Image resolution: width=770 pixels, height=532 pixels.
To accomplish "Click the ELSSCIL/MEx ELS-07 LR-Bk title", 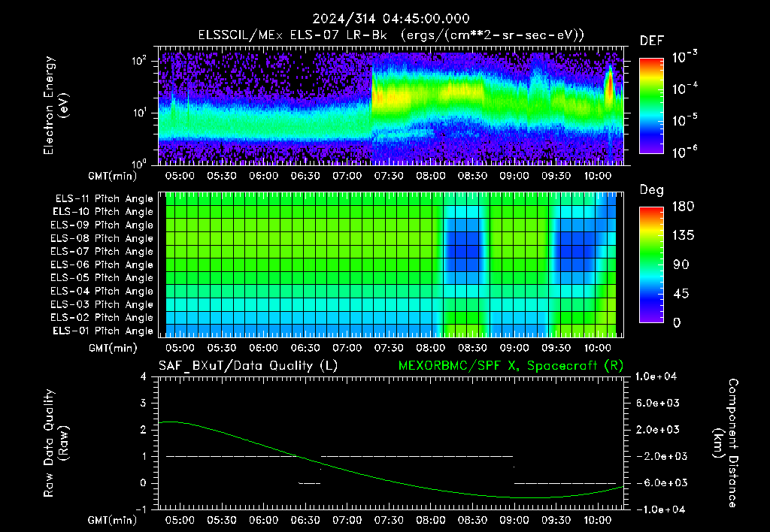I will (293, 35).
